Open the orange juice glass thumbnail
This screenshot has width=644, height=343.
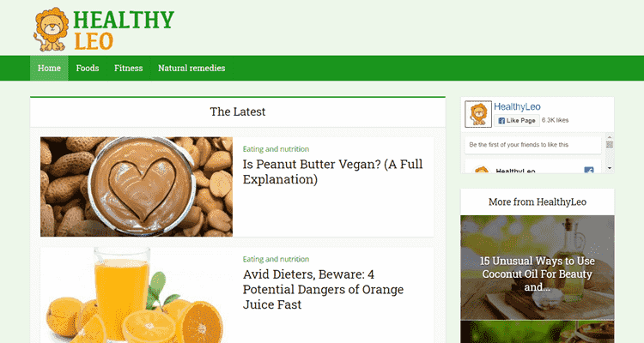click(x=137, y=295)
